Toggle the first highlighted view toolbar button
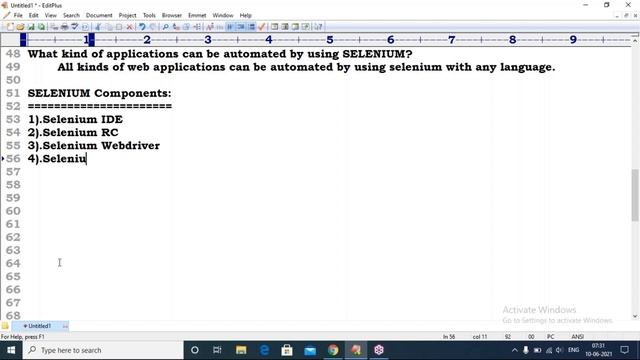This screenshot has height=360, width=640. [x=230, y=27]
